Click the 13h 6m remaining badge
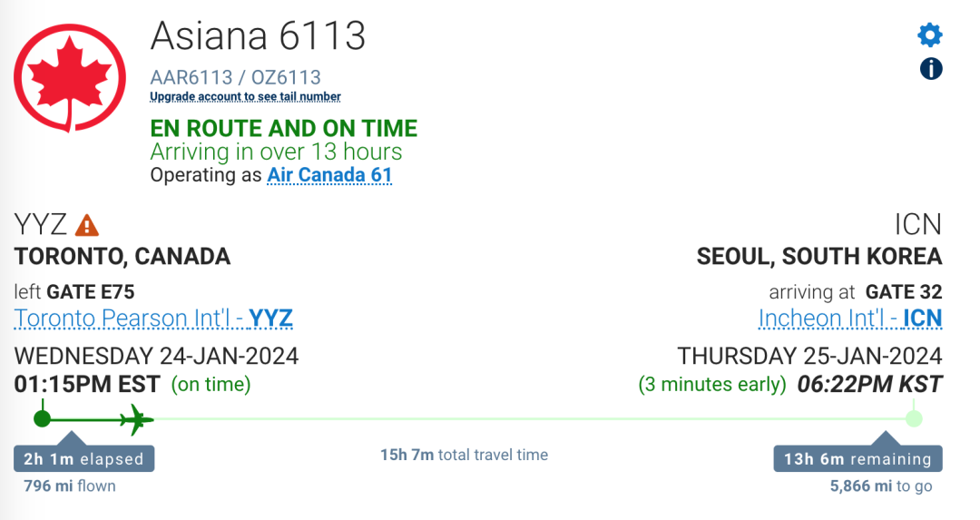The image size is (980, 520). coord(857,459)
